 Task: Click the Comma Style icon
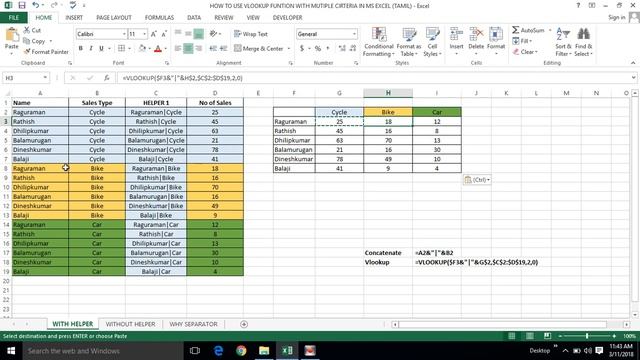click(x=327, y=49)
